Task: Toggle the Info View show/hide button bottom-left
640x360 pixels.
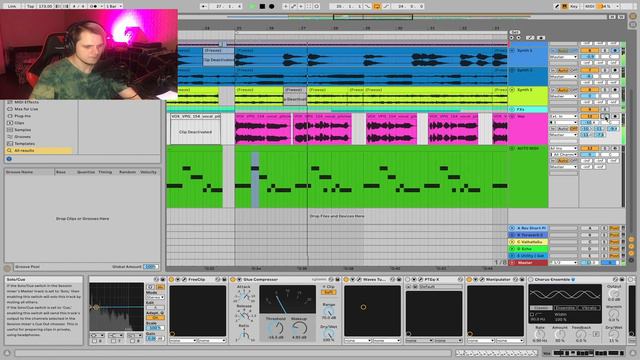Action: pos(7,352)
